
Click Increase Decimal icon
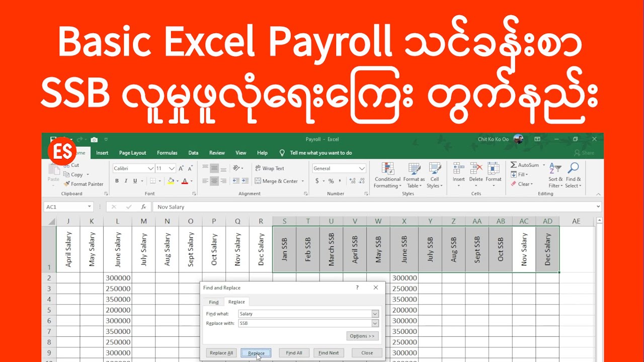point(352,181)
